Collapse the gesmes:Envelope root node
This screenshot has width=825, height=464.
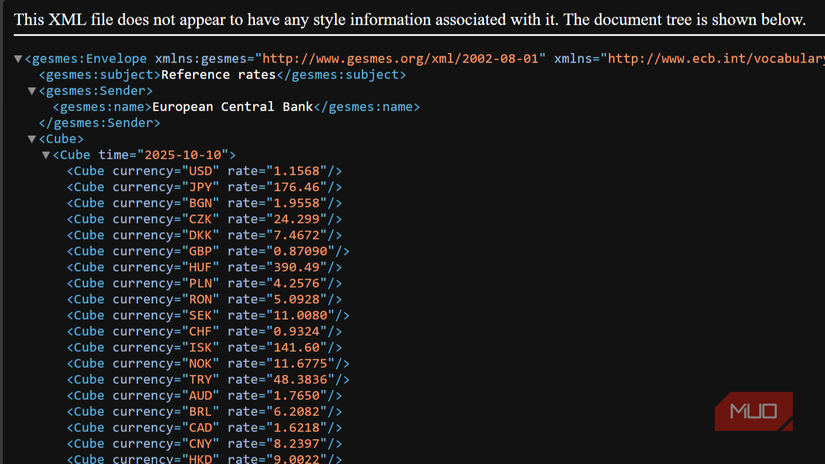[x=18, y=59]
